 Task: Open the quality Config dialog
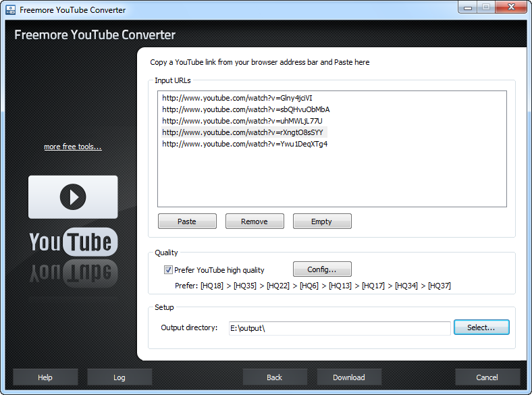tap(322, 269)
